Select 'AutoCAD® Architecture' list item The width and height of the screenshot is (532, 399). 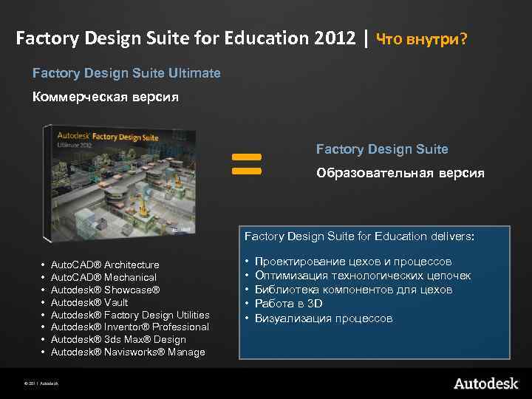[105, 265]
